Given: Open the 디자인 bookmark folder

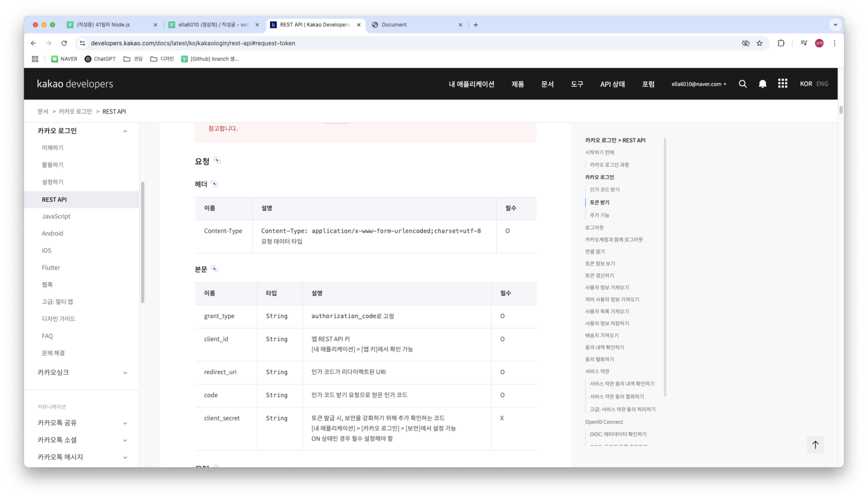Looking at the screenshot, I should click(162, 59).
